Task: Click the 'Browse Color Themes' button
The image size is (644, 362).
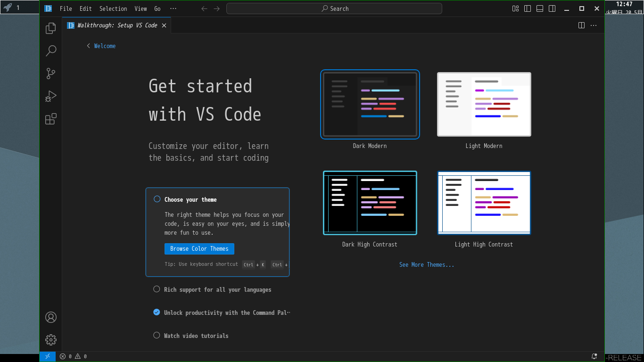Action: (x=199, y=249)
